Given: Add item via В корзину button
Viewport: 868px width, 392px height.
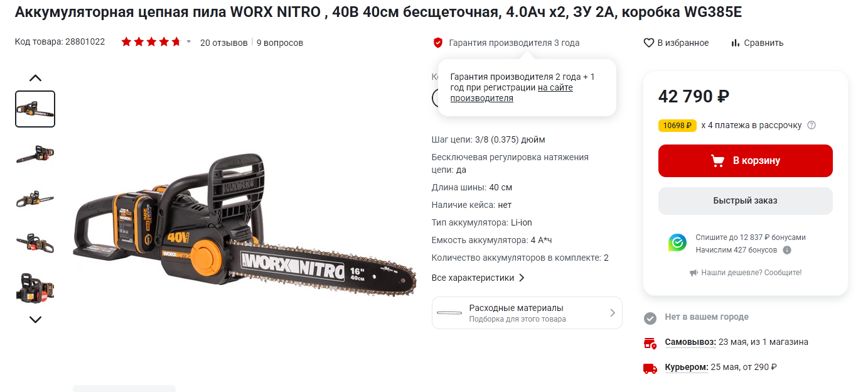Looking at the screenshot, I should pos(746,161).
